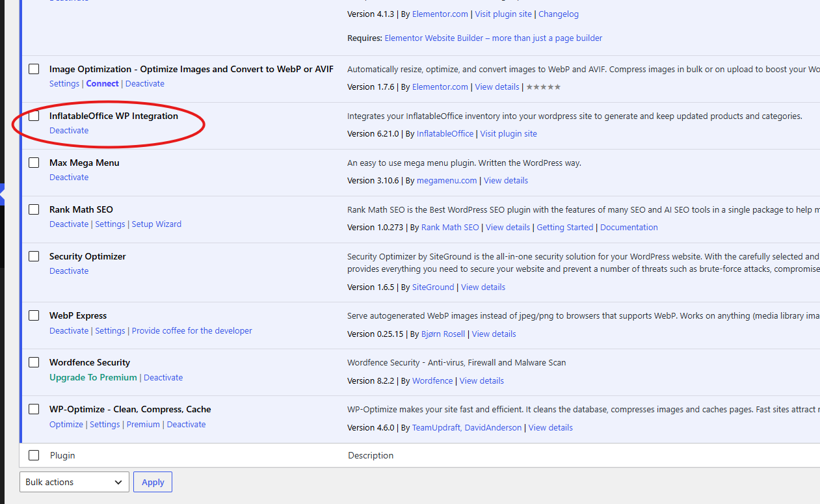This screenshot has width=820, height=504.
Task: View details for WP-Optimize
Action: 551,427
